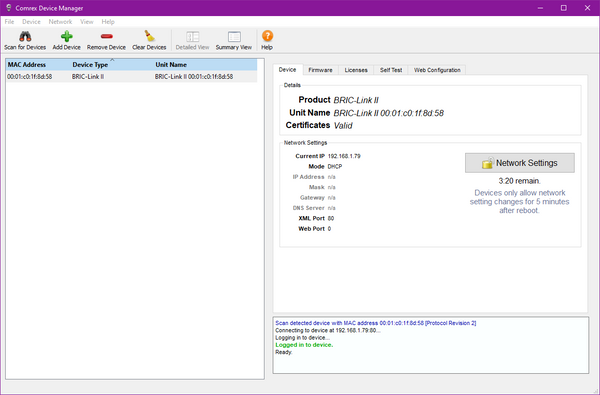Open the File menu
Image resolution: width=600 pixels, height=395 pixels.
point(9,22)
